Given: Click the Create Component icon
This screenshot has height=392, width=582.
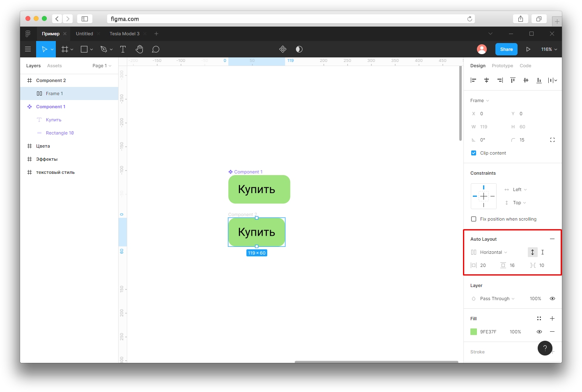Looking at the screenshot, I should click(x=283, y=49).
